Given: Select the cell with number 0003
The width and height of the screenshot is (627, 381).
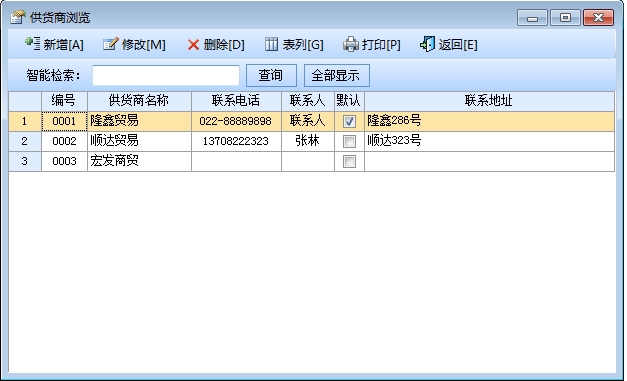Looking at the screenshot, I should pos(64,161).
